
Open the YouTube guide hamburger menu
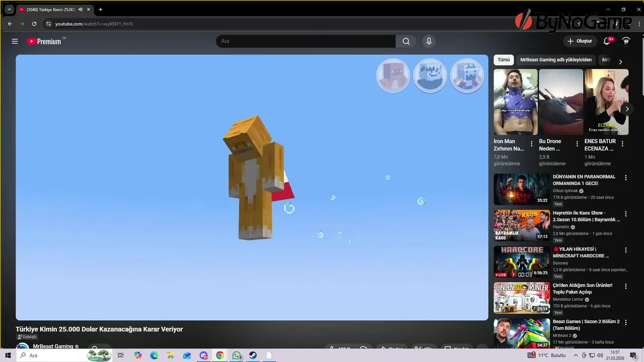tap(15, 41)
